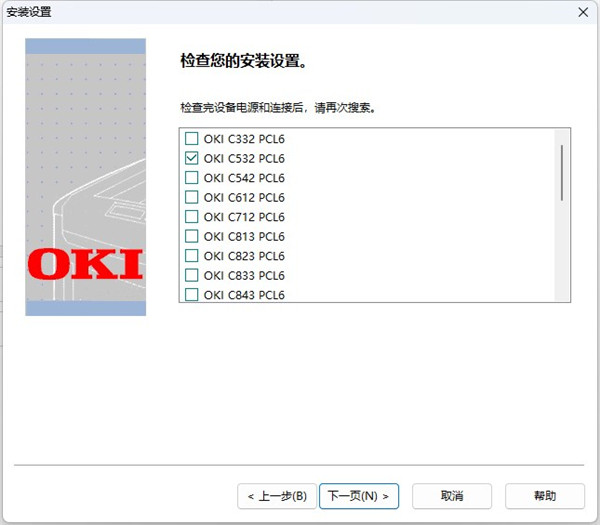
Task: Click the OKI C813 PCL6 label text
Action: pyautogui.click(x=244, y=236)
